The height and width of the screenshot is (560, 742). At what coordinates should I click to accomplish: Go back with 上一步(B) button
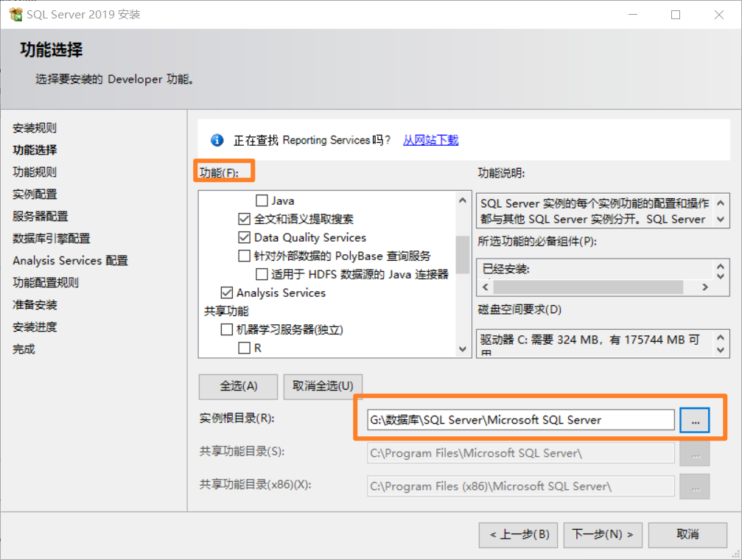[518, 535]
